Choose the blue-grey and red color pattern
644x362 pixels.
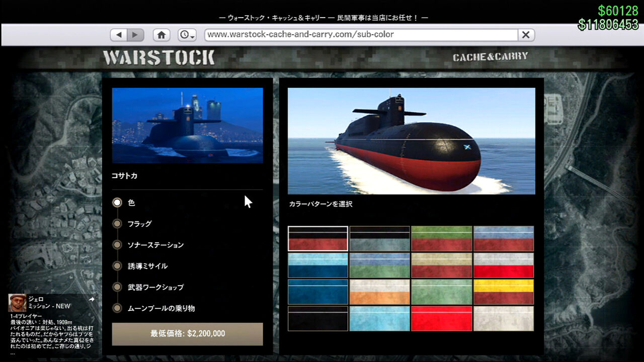[504, 238]
